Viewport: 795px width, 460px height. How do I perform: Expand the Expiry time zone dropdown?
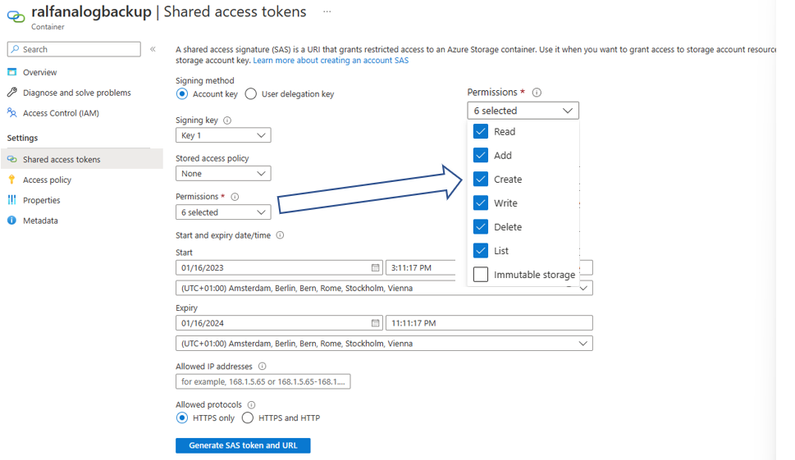tap(384, 343)
